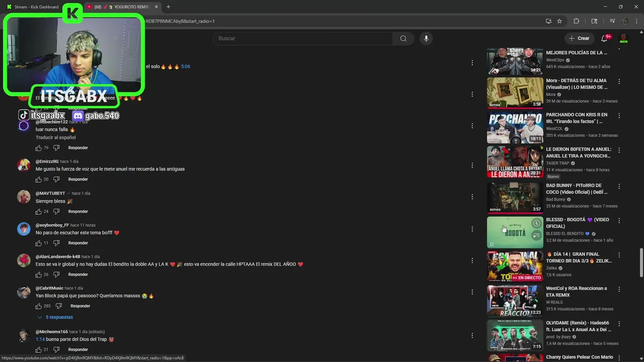The height and width of the screenshot is (362, 644).
Task: Open live GRAN FINAL TORNEO BR thumbnail
Action: [x=515, y=266]
